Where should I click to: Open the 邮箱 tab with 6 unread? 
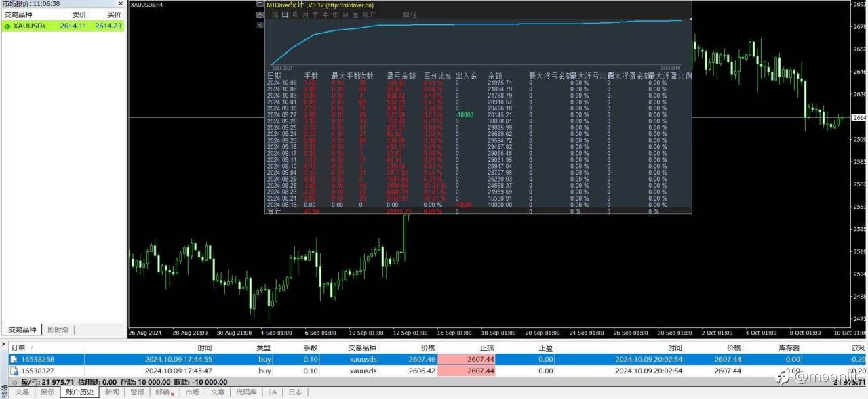pos(164,392)
